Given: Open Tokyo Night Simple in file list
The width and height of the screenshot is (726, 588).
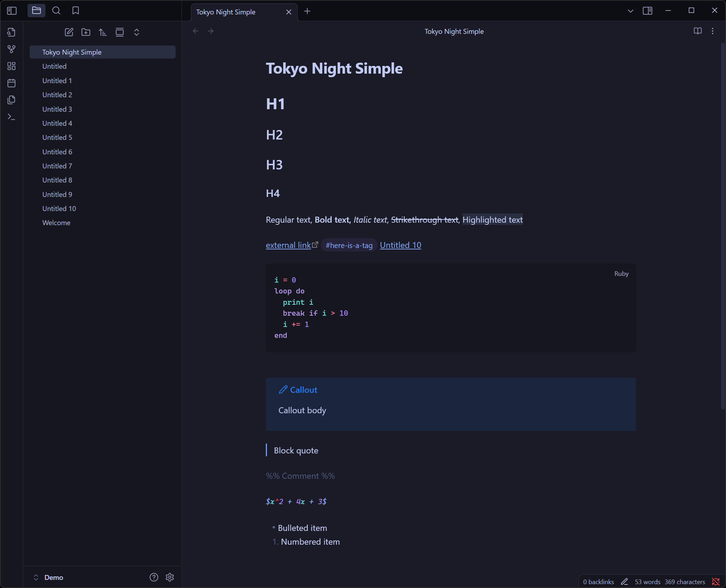Looking at the screenshot, I should [x=103, y=52].
